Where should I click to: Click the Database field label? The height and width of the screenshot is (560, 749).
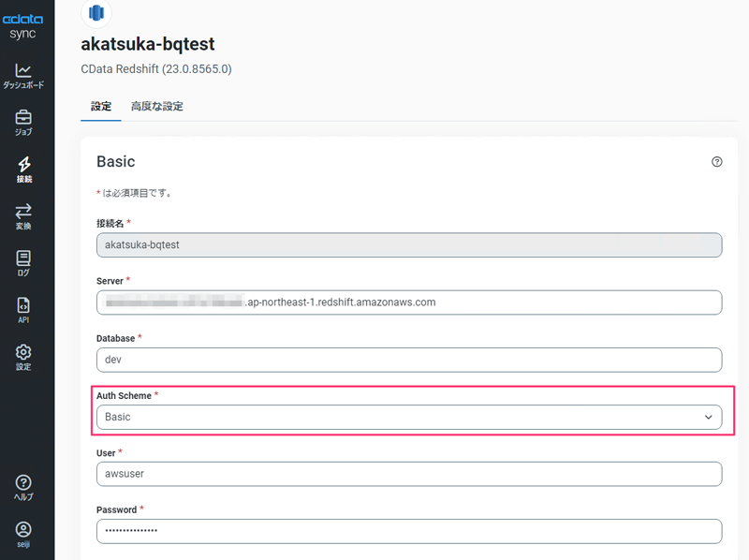point(115,338)
